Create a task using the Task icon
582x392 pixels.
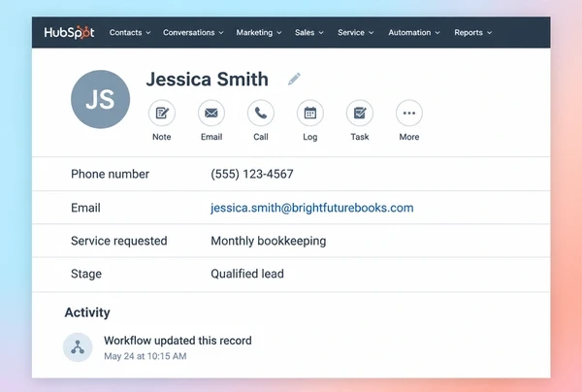tap(360, 113)
